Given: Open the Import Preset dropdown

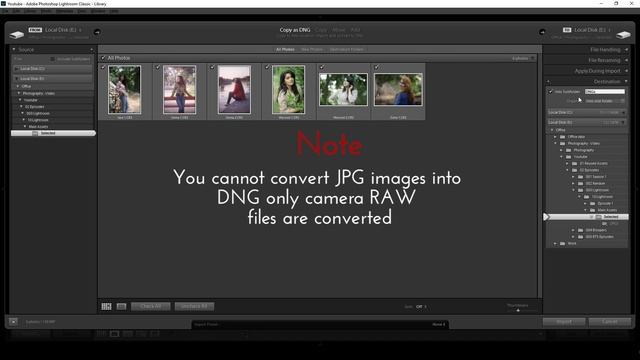Looking at the screenshot, I should tap(439, 324).
